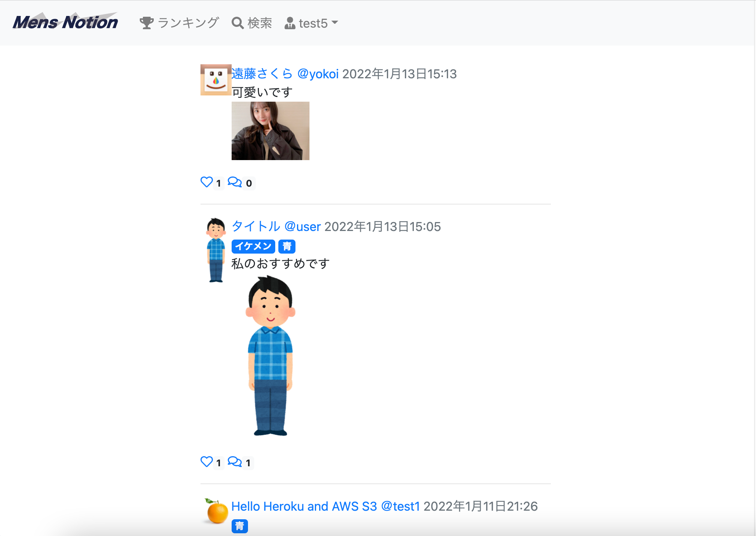Click the comment bubble icon on the タイトル post
The image size is (756, 536).
pyautogui.click(x=235, y=462)
